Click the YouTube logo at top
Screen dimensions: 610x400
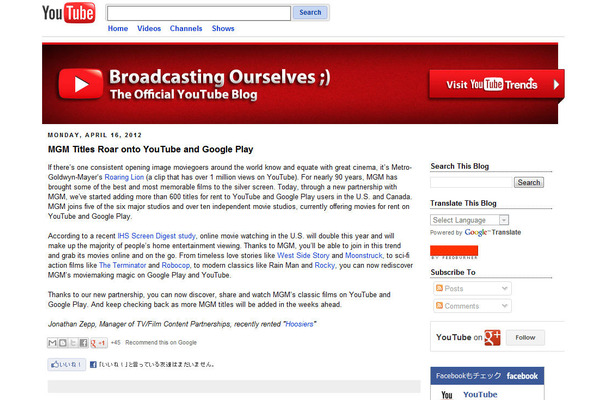click(68, 13)
